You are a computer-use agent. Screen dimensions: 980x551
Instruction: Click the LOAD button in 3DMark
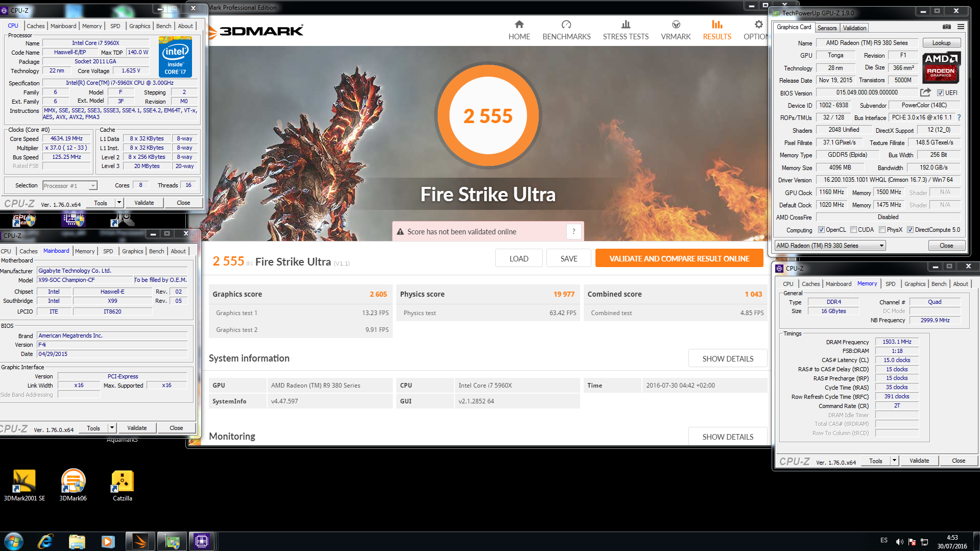518,258
